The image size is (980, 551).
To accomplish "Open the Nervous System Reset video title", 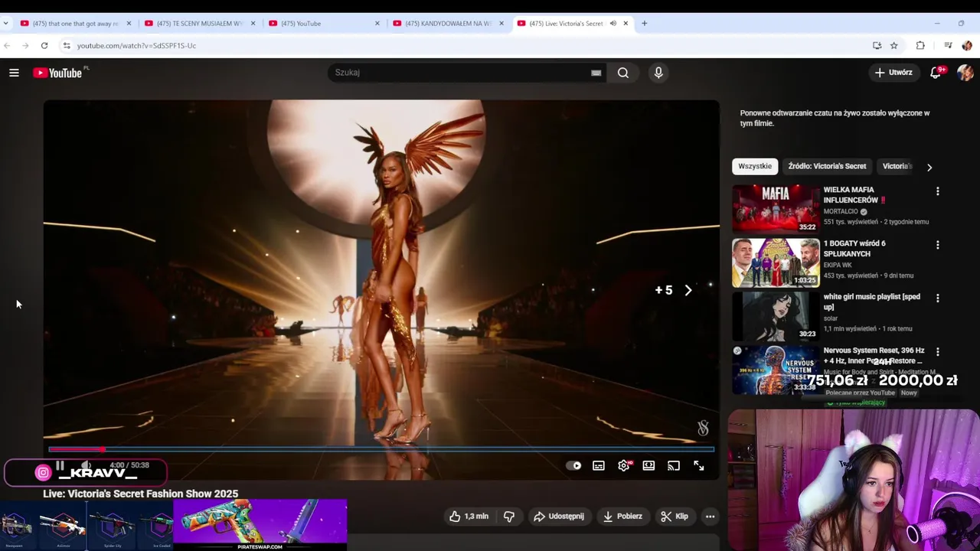I will 874,355.
